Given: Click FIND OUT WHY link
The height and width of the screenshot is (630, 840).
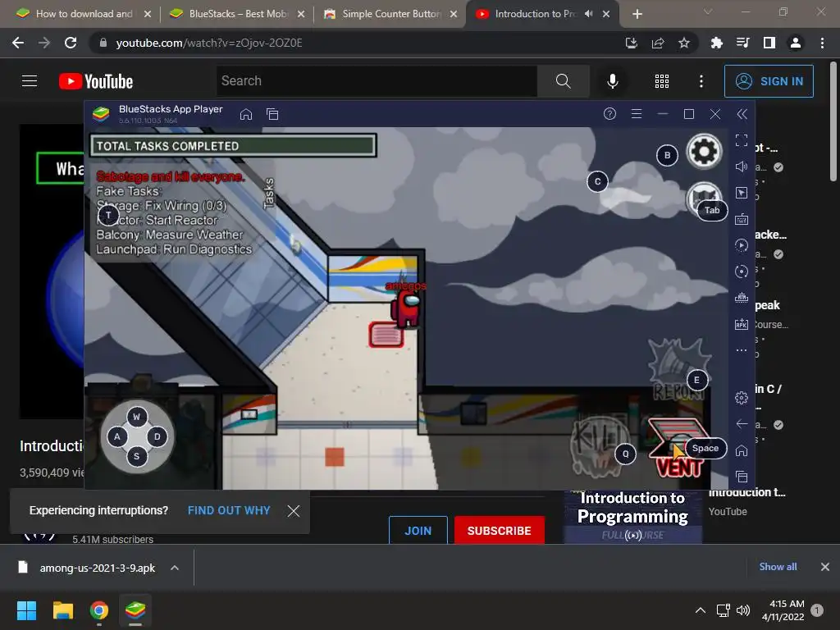Looking at the screenshot, I should click(229, 510).
